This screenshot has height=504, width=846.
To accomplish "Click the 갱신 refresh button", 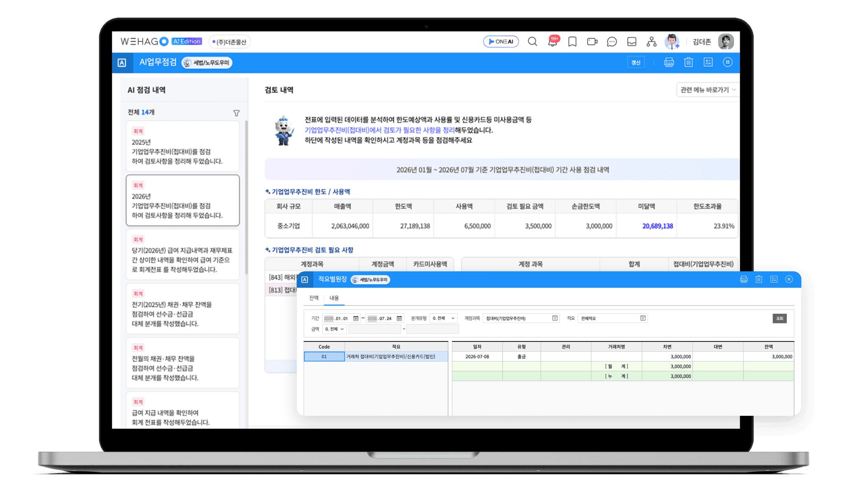I will [636, 63].
